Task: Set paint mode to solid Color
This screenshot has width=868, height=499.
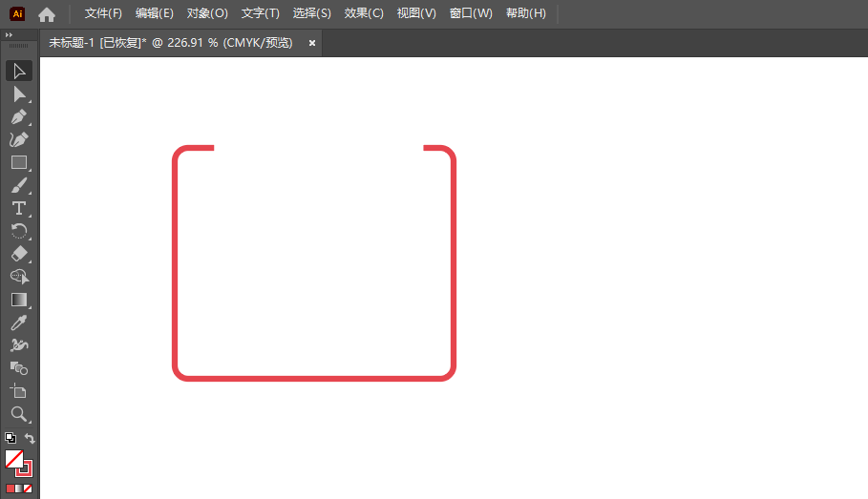Action: (x=10, y=489)
